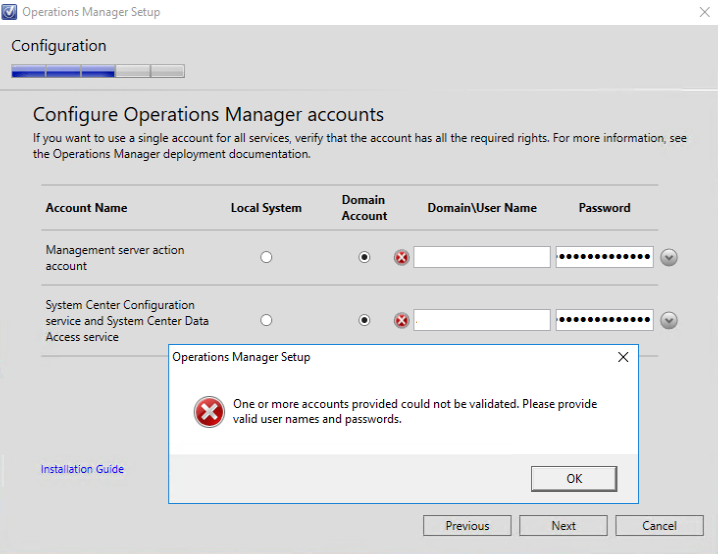
Task: Click error icon beside Management server action account
Action: tap(402, 257)
